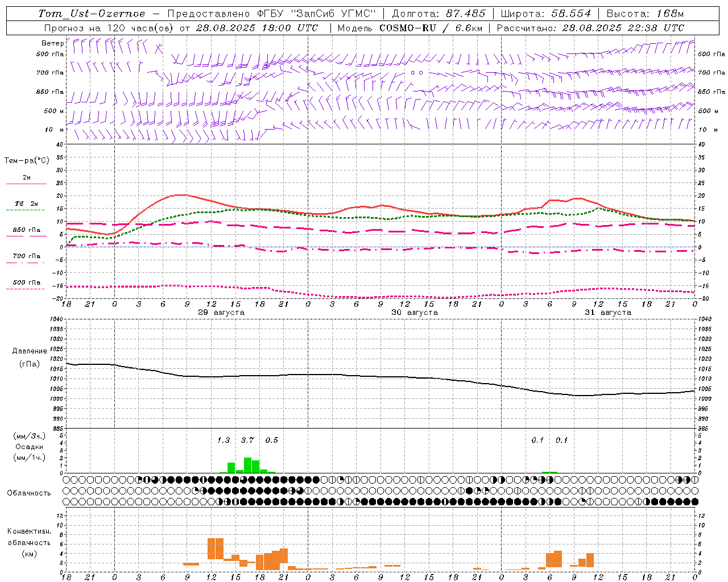Screen dimensions: 728x582
Task: Click the "(мм/3ч.)" precipitation units label
Action: 30,436
